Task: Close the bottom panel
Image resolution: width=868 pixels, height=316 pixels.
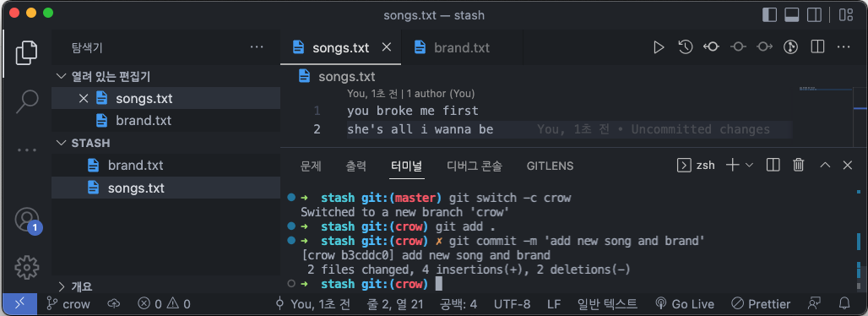Action: tap(847, 166)
